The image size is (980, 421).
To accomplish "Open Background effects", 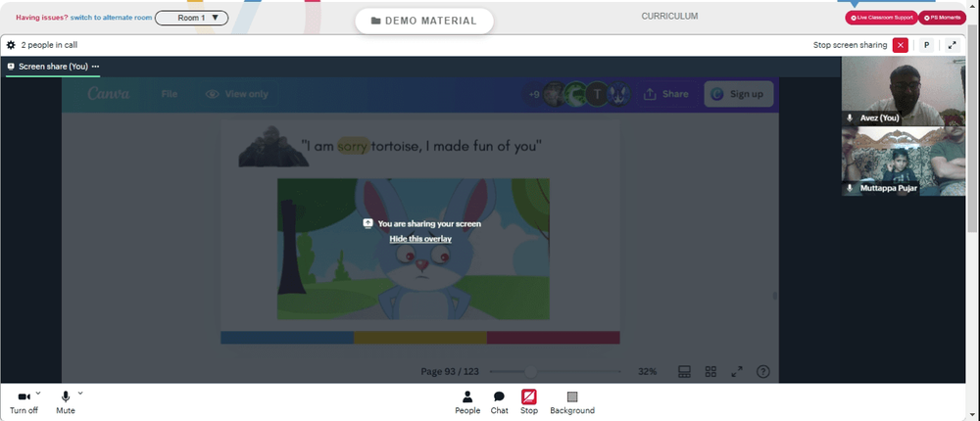I will (x=572, y=402).
